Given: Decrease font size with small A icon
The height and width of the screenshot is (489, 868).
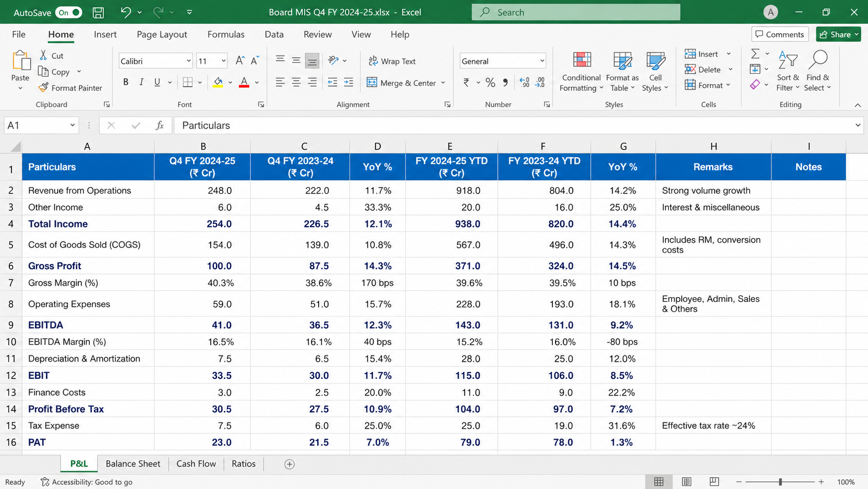Looking at the screenshot, I should coord(254,61).
